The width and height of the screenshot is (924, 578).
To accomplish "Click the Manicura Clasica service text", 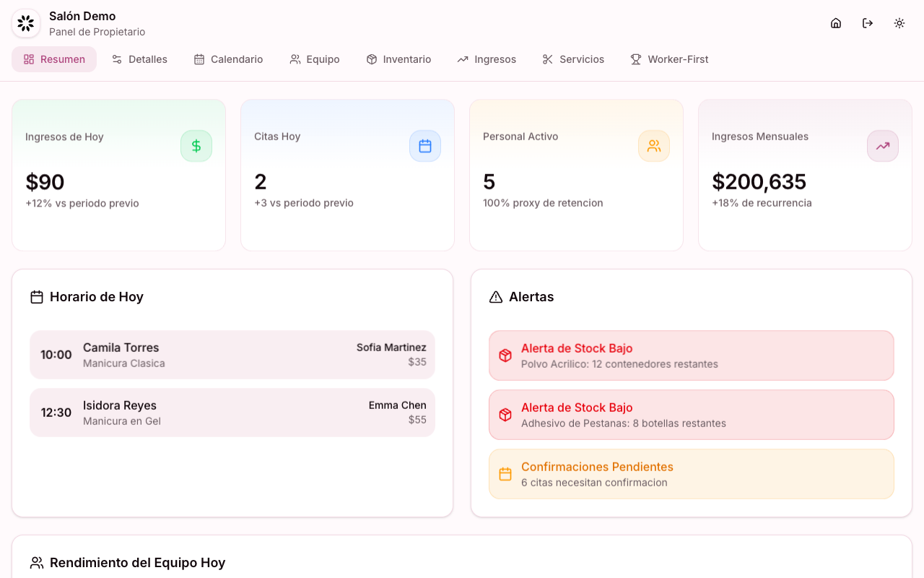I will pyautogui.click(x=124, y=363).
